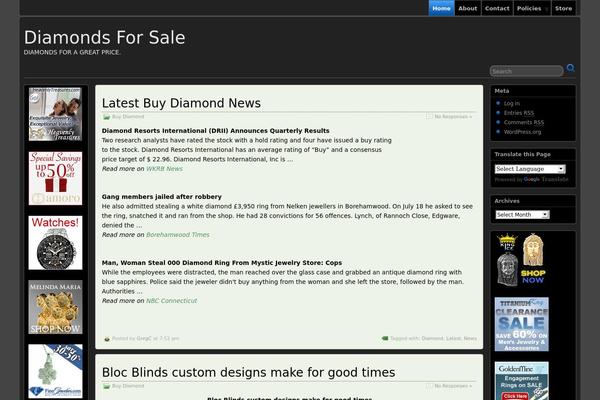Viewport: 600px width, 400px height.
Task: Click the 'Archives' widget heading
Action: click(507, 201)
